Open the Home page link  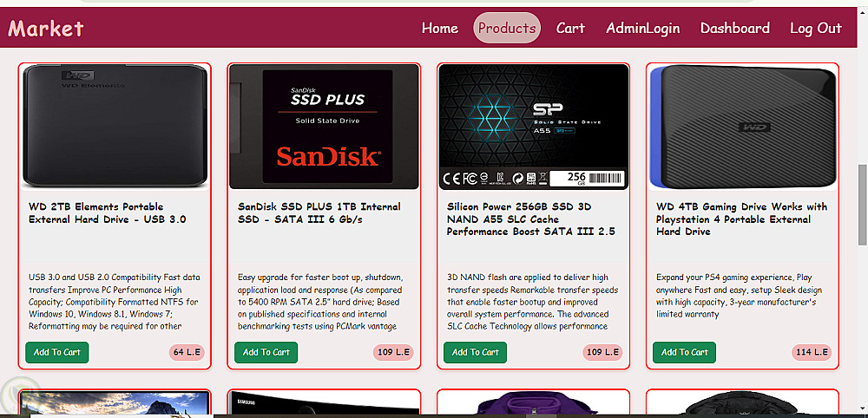pyautogui.click(x=439, y=29)
